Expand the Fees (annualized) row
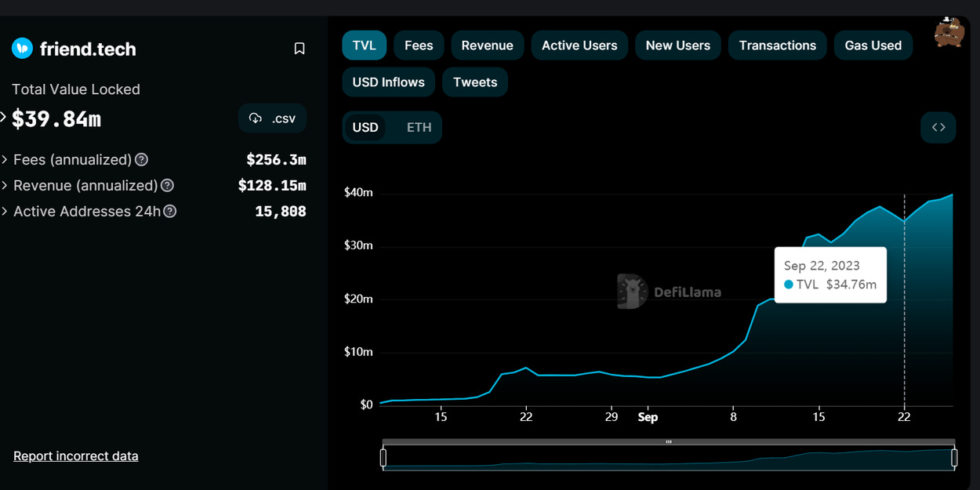The width and height of the screenshot is (980, 490). [5, 159]
